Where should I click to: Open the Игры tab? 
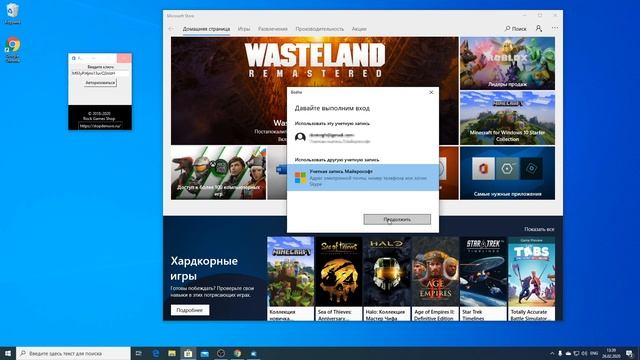click(244, 29)
